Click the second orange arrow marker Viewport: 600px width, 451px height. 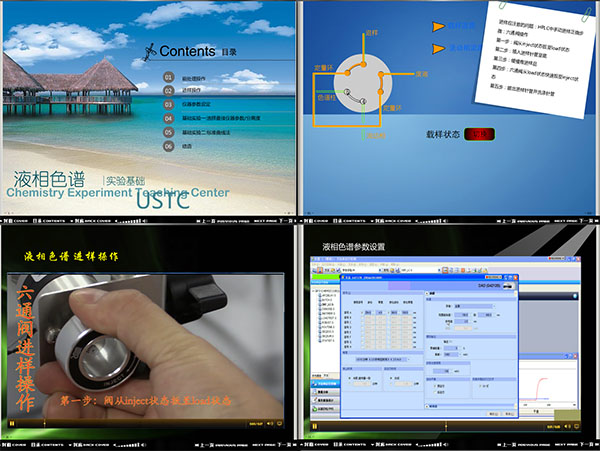coord(438,48)
